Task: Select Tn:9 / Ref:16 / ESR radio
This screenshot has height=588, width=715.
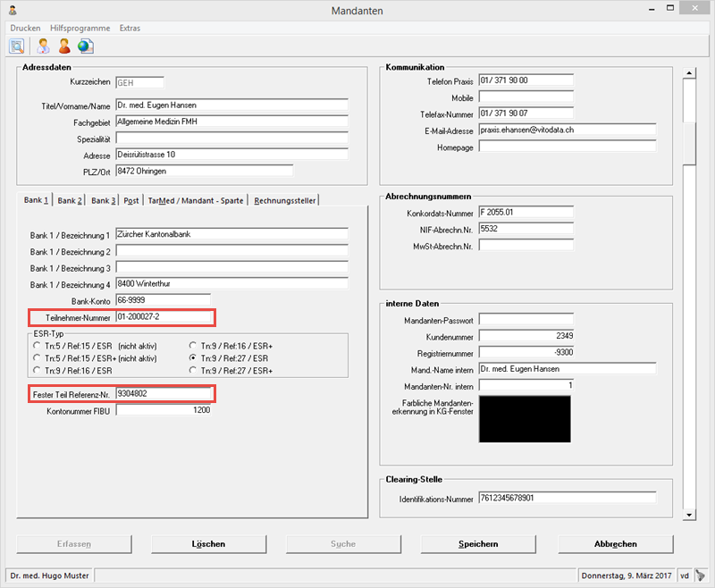Action: [x=37, y=370]
